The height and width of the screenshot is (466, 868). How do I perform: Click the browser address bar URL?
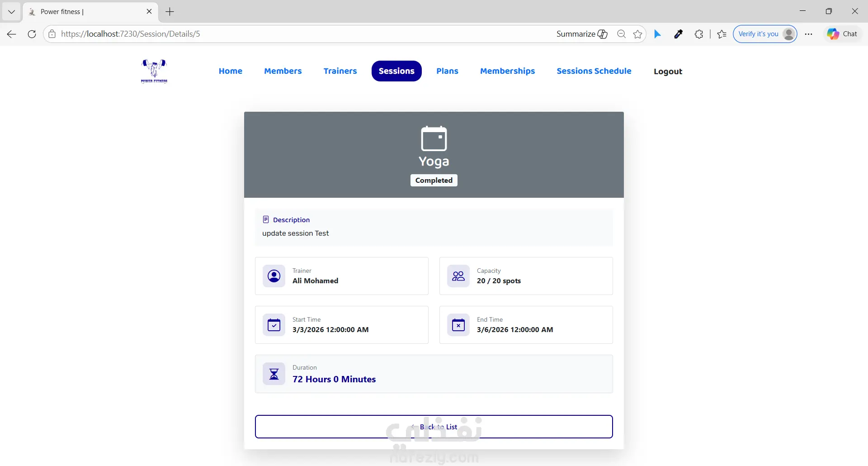(131, 34)
